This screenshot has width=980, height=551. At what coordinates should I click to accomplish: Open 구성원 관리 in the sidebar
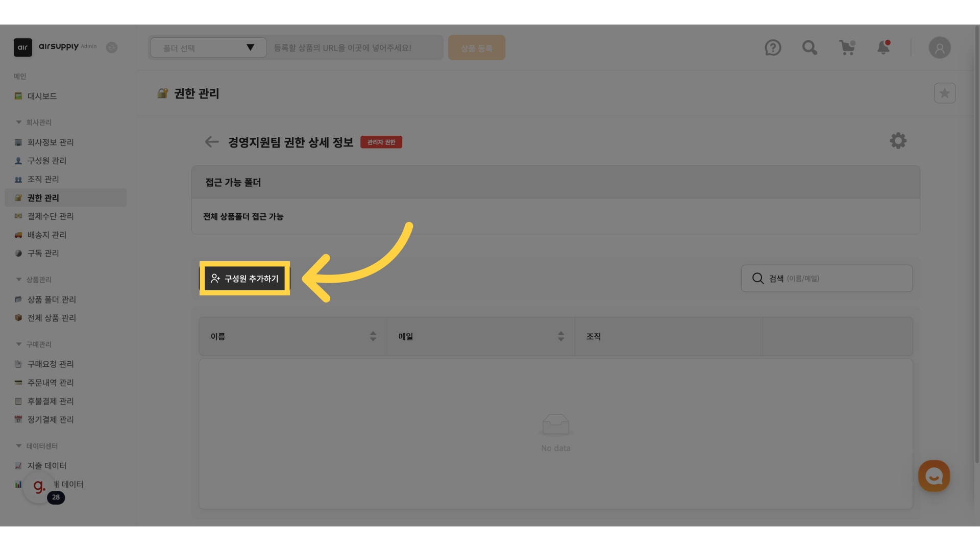(x=47, y=161)
